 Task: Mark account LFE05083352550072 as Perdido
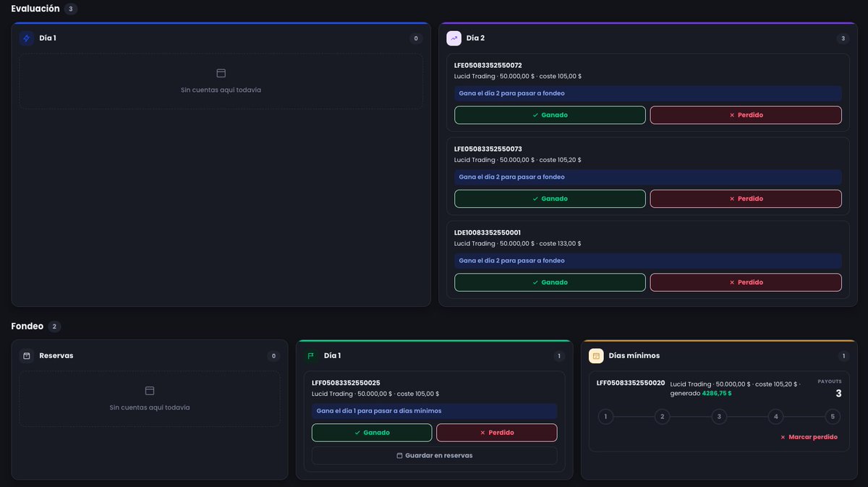[746, 115]
